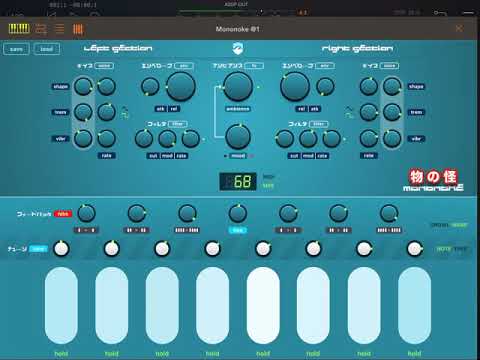The width and height of the screenshot is (480, 360).
Task: Open the center fx button
Action: pyautogui.click(x=254, y=66)
